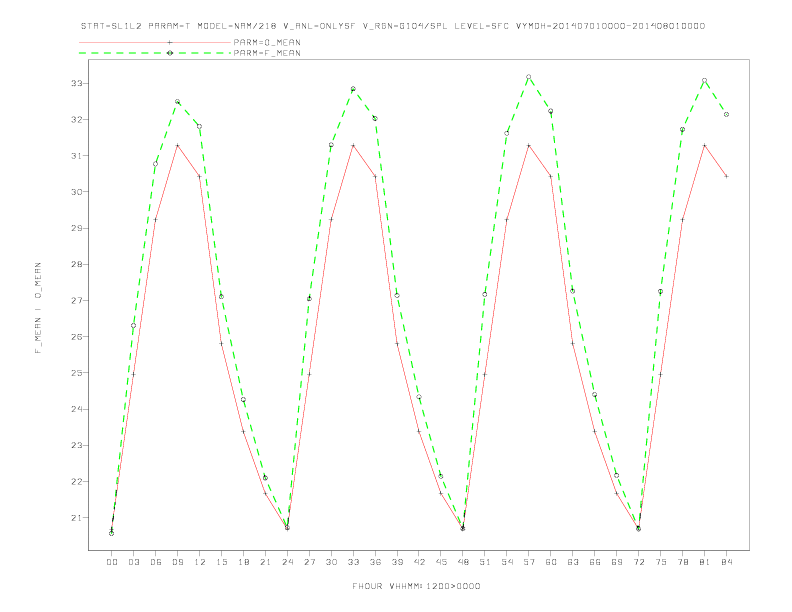Click x-axis forecast hour label 57
This screenshot has width=792, height=612.
point(529,562)
